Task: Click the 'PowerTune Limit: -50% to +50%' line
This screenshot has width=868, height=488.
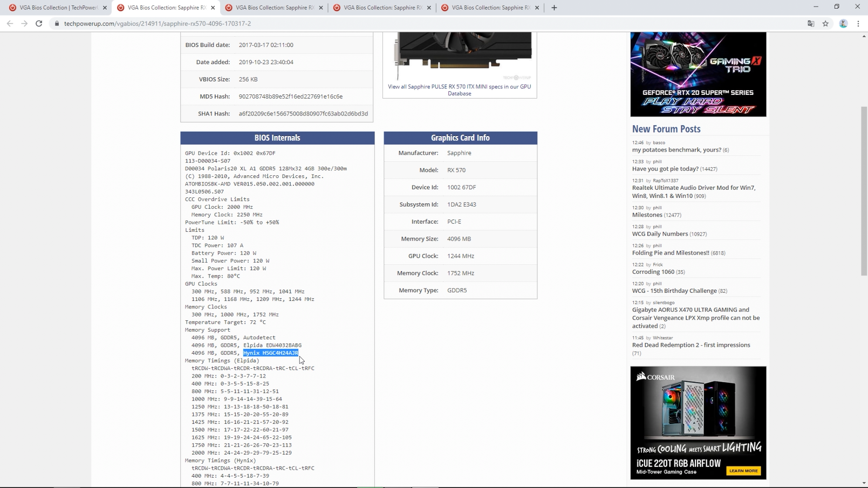Action: pos(232,222)
